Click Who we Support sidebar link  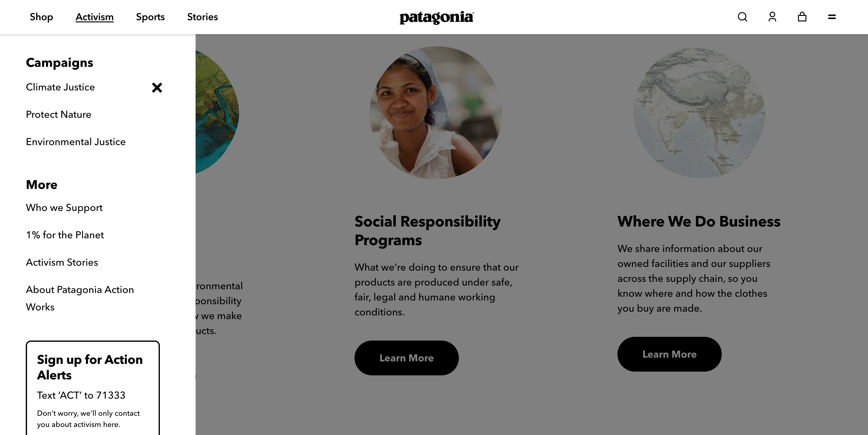click(x=64, y=208)
